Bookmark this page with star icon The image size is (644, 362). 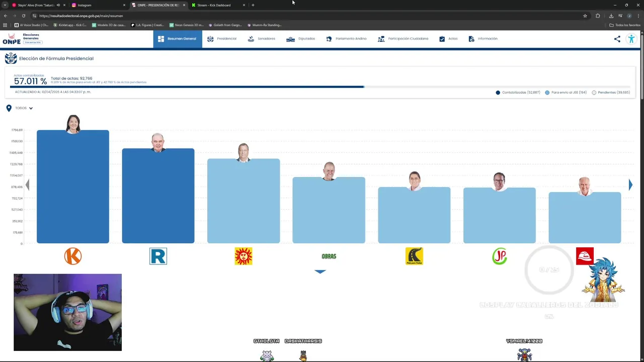pos(585,16)
